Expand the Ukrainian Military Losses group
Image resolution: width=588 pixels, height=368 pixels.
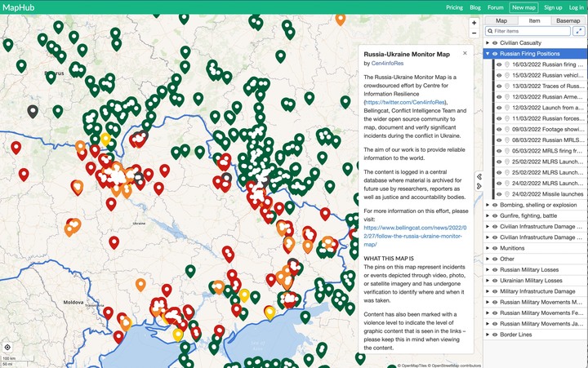(488, 281)
